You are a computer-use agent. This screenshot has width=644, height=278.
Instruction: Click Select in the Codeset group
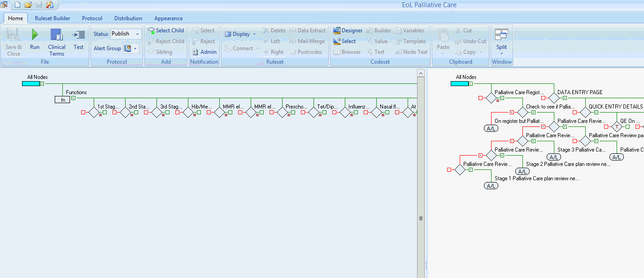click(337, 41)
